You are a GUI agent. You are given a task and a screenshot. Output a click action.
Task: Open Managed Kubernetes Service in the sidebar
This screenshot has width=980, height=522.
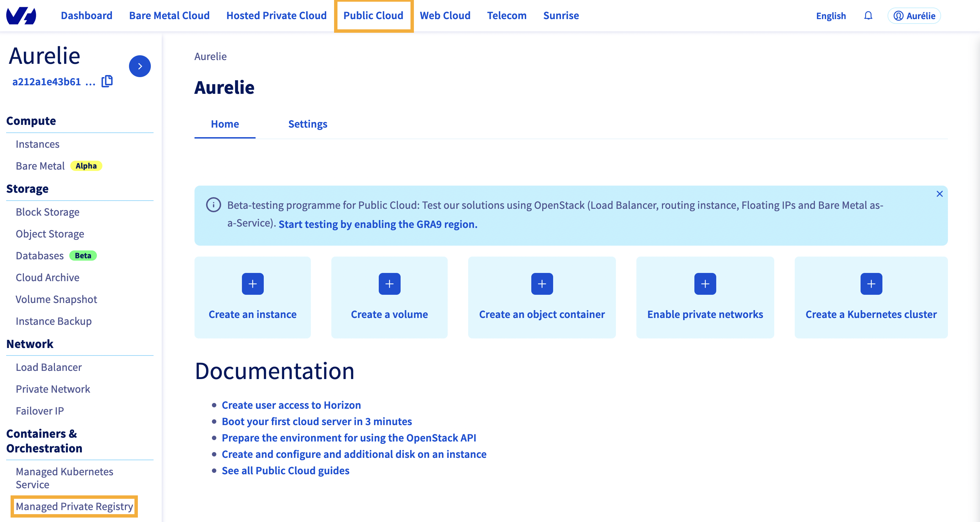click(x=65, y=478)
